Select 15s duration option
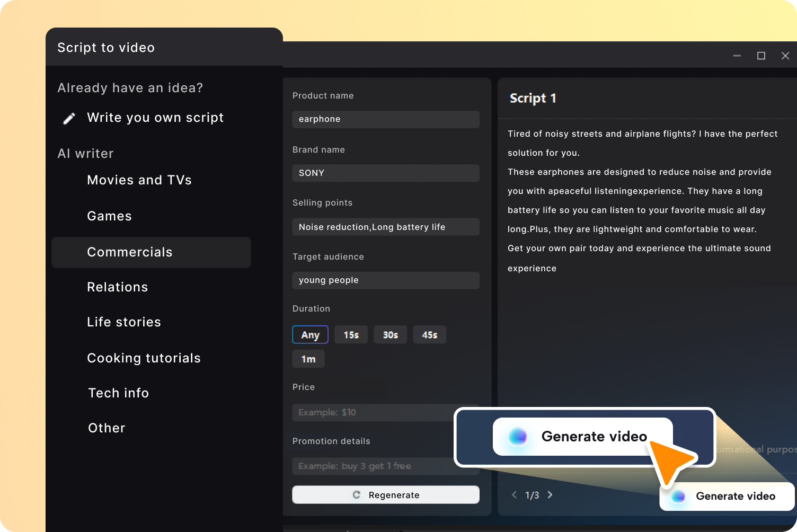This screenshot has width=797, height=532. 351,335
